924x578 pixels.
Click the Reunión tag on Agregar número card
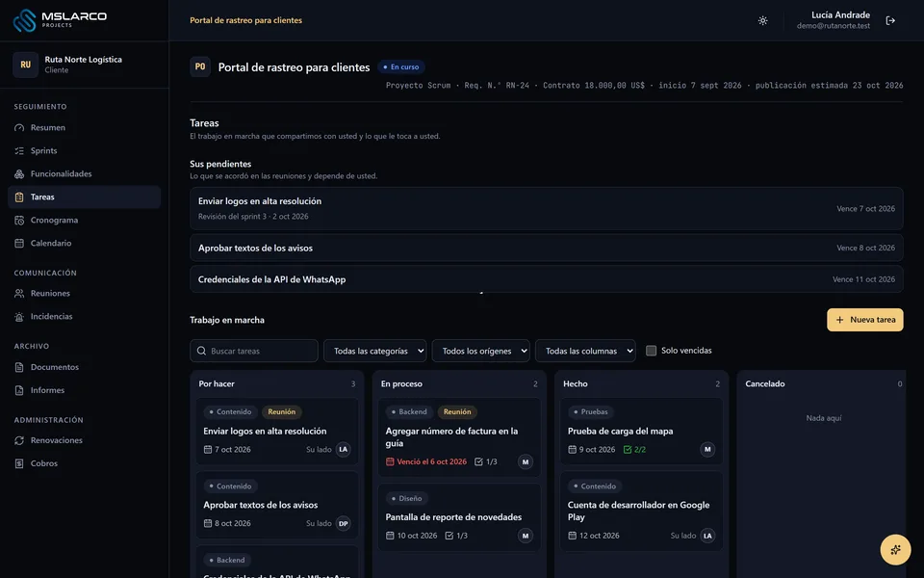tap(457, 411)
